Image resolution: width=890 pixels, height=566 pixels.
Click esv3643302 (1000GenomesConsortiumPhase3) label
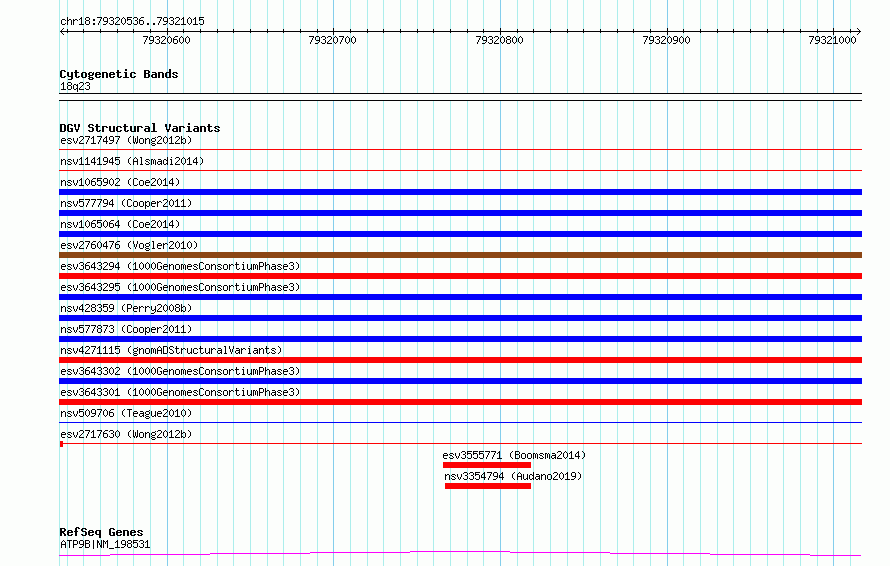coord(180,371)
